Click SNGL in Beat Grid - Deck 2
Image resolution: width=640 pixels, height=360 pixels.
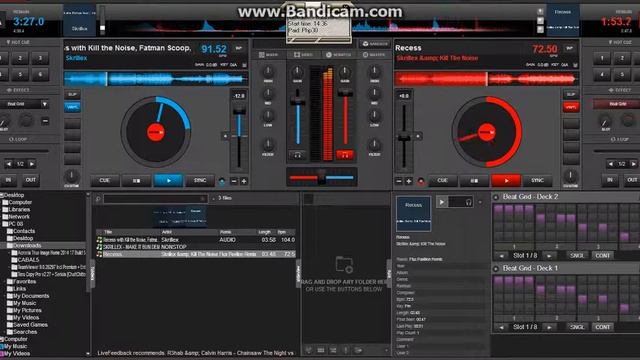(x=577, y=256)
